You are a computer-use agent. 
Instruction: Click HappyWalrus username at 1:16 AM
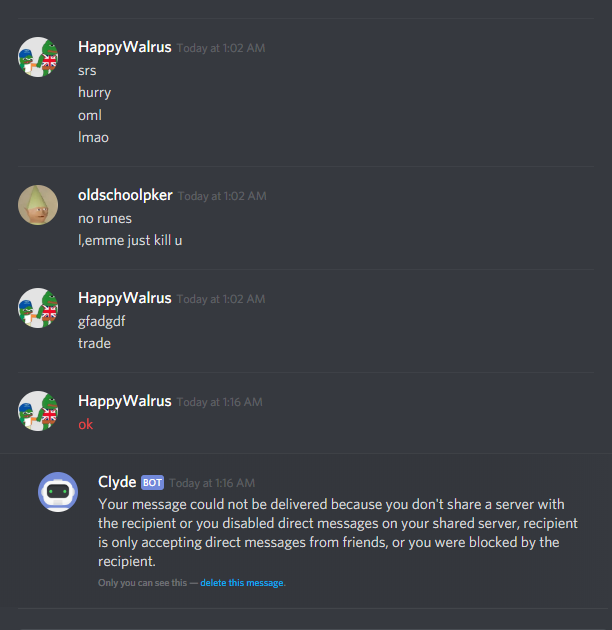click(125, 401)
